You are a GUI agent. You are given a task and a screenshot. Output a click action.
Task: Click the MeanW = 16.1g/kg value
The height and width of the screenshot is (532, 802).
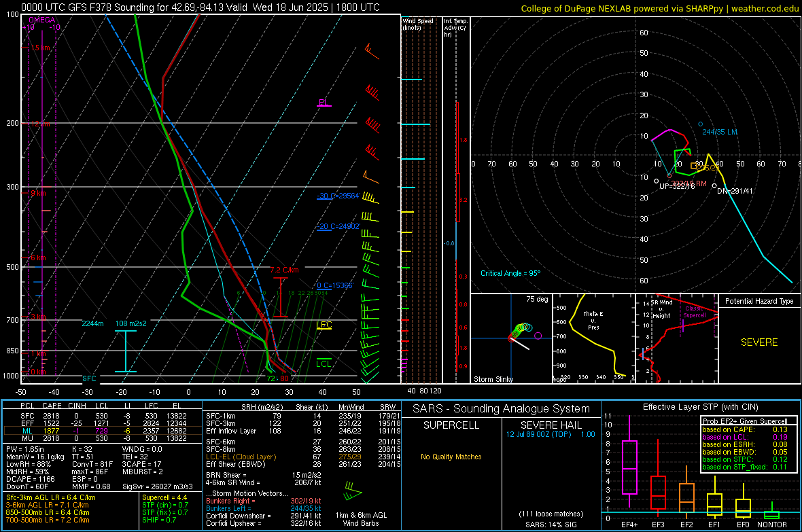(x=35, y=457)
